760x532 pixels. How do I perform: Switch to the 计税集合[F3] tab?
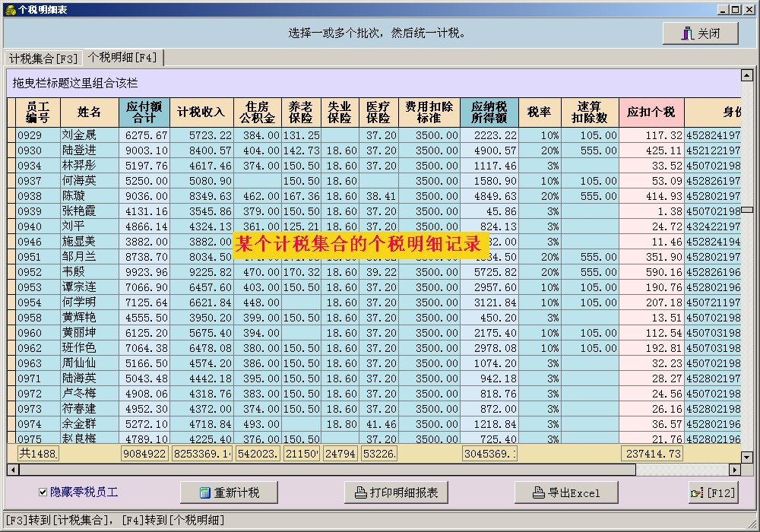click(x=43, y=59)
